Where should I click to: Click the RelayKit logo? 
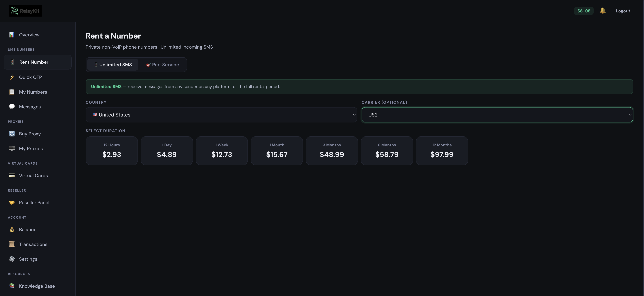tap(25, 11)
